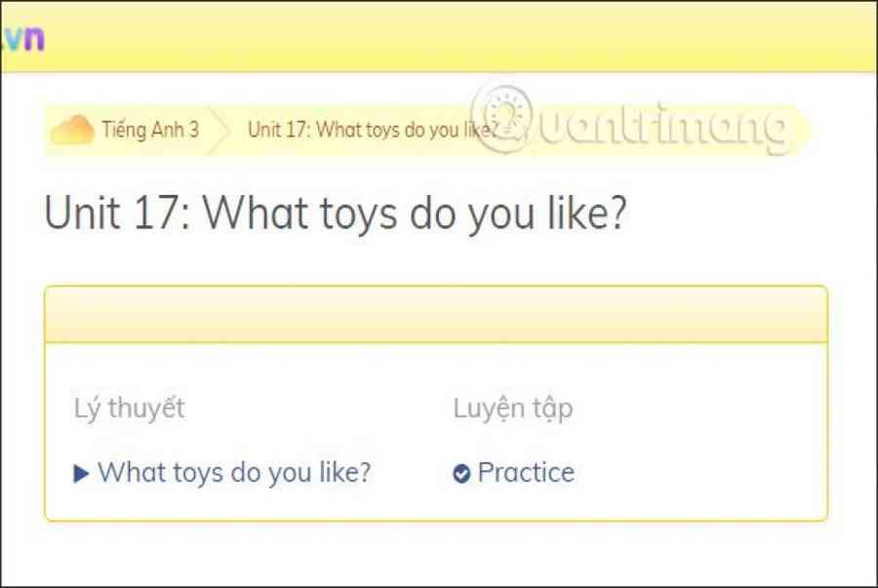Click the Quantrimang watermark text
The height and width of the screenshot is (588, 878).
click(663, 128)
